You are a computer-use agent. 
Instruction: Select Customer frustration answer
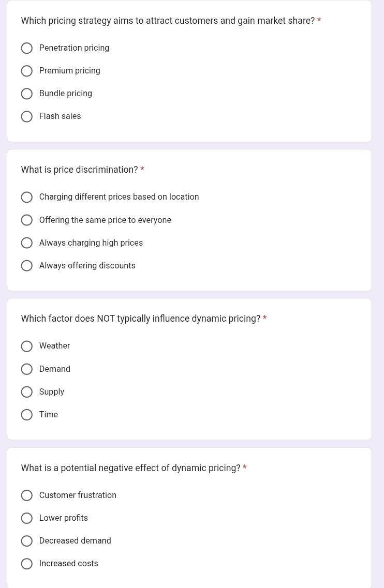[x=26, y=495]
